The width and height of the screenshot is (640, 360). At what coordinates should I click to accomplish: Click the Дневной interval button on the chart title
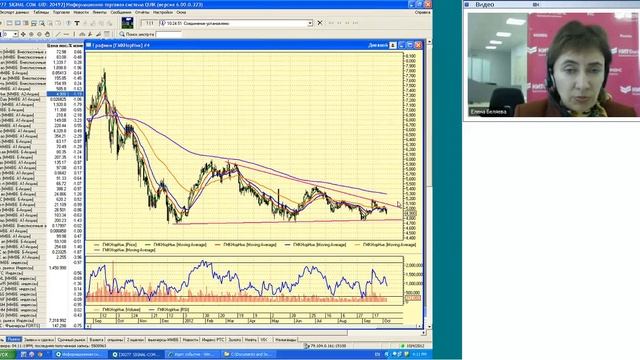click(x=378, y=45)
